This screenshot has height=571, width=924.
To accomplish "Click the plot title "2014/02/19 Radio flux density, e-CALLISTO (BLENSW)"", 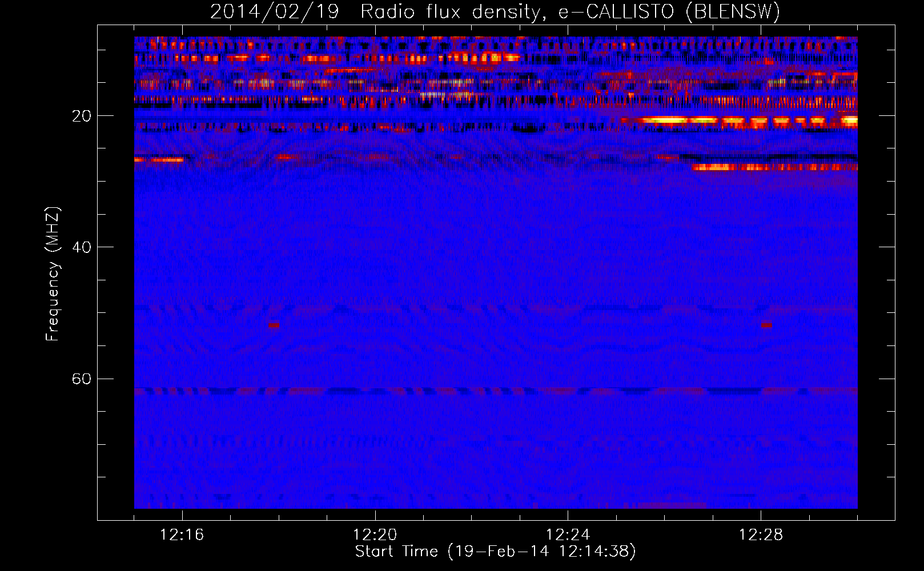I will [x=495, y=11].
